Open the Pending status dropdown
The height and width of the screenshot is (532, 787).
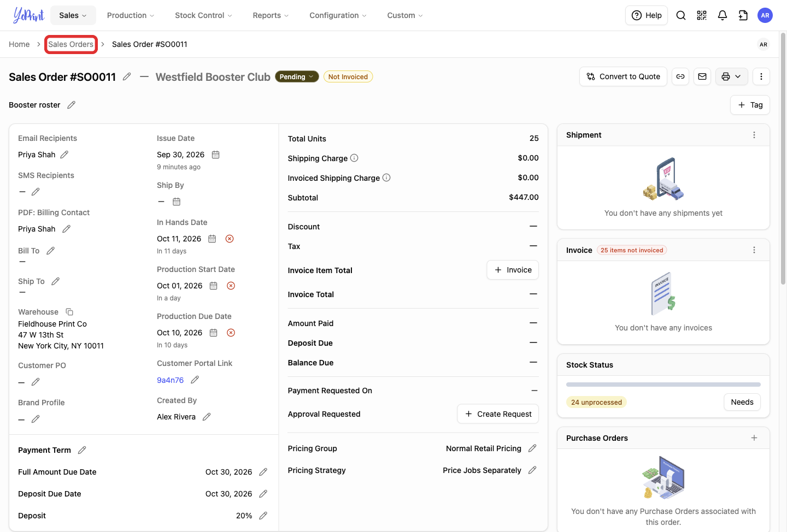[x=297, y=76]
